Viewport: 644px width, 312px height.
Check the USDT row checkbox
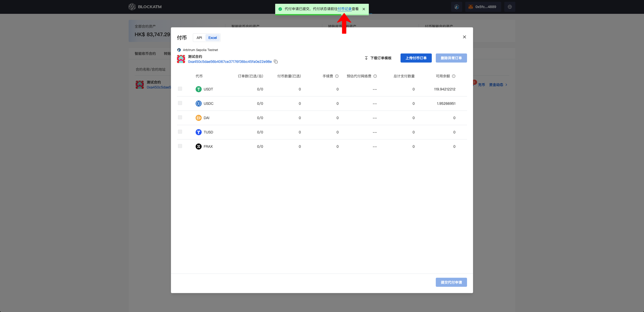click(180, 89)
